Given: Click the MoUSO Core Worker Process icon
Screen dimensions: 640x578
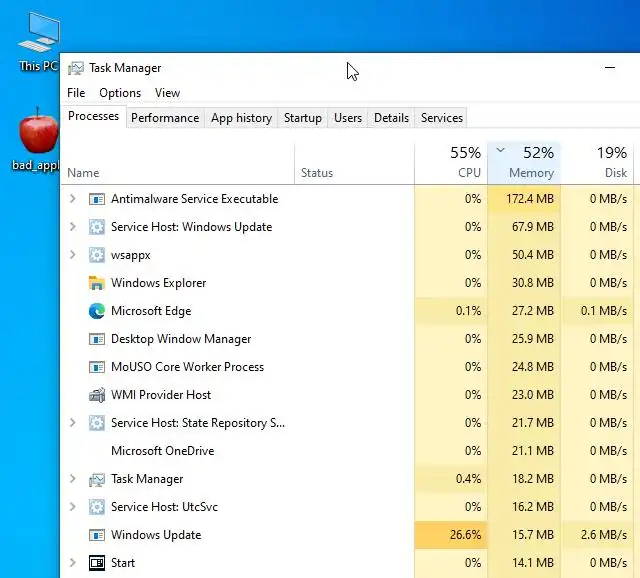Looking at the screenshot, I should [97, 367].
